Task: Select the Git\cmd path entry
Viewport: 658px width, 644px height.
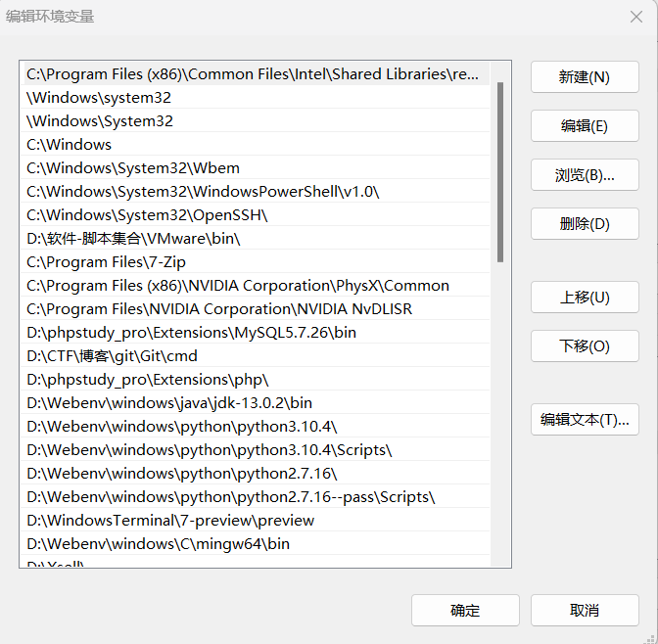Action: click(112, 356)
